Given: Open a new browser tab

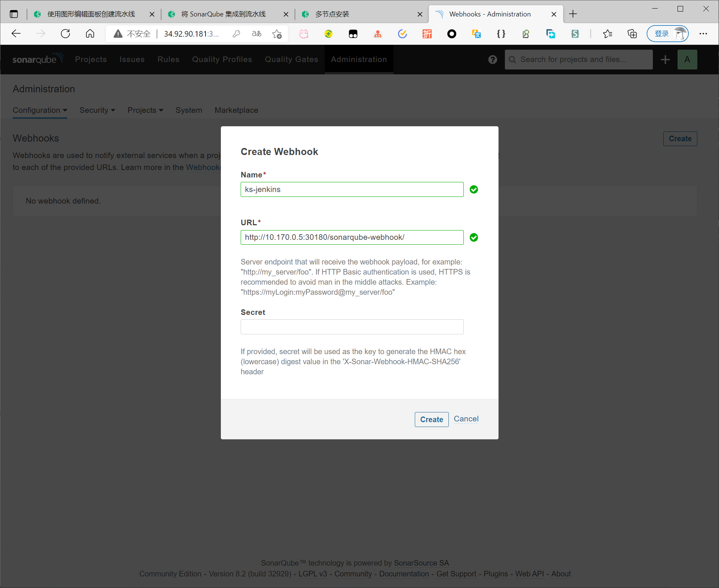Looking at the screenshot, I should [x=573, y=14].
